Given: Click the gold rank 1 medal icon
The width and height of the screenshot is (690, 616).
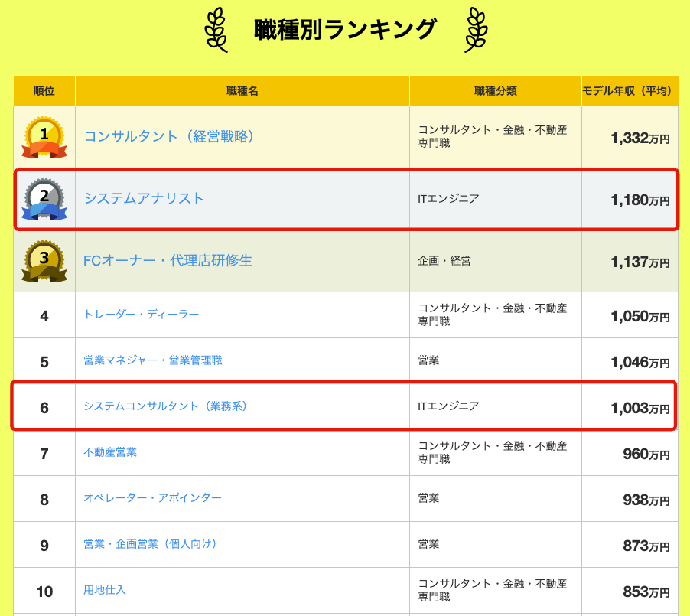Looking at the screenshot, I should tap(44, 137).
